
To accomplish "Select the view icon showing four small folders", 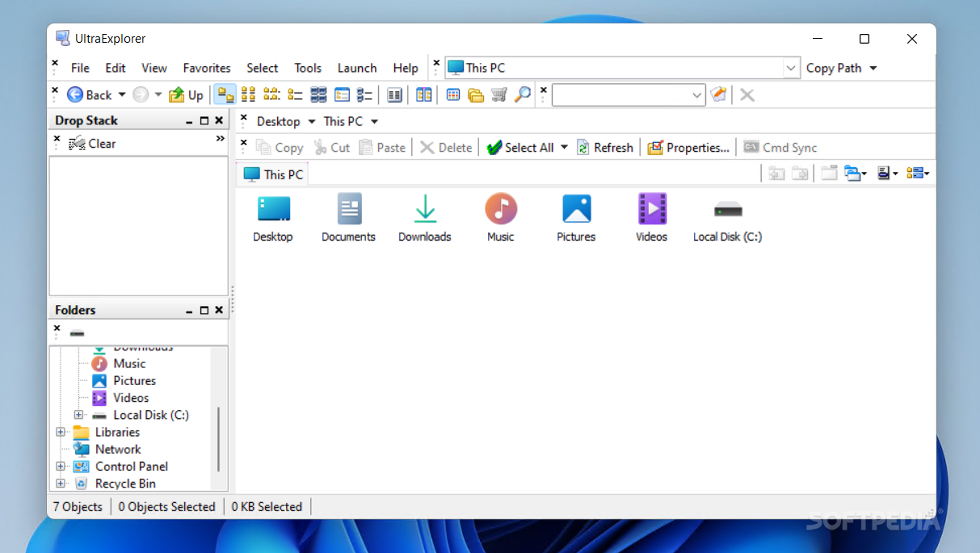I will point(249,94).
